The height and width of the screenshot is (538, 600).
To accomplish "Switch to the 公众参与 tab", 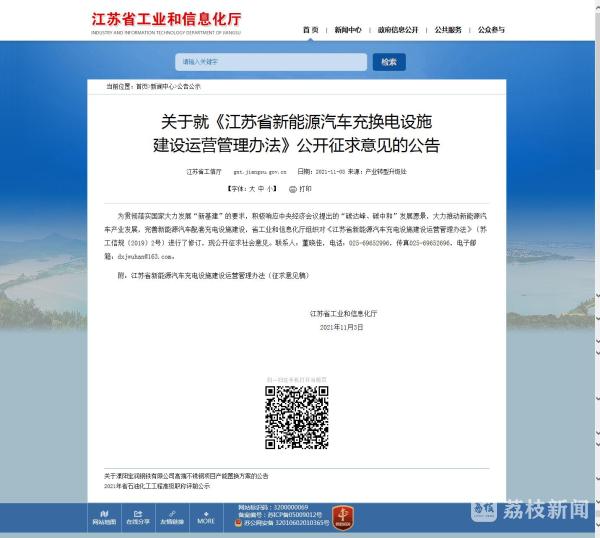I will click(490, 30).
